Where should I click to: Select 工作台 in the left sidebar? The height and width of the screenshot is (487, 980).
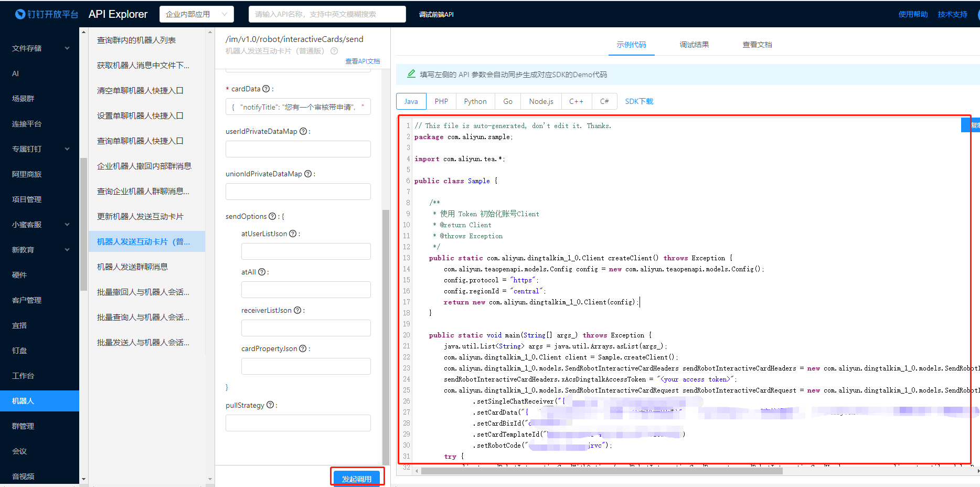coord(39,376)
